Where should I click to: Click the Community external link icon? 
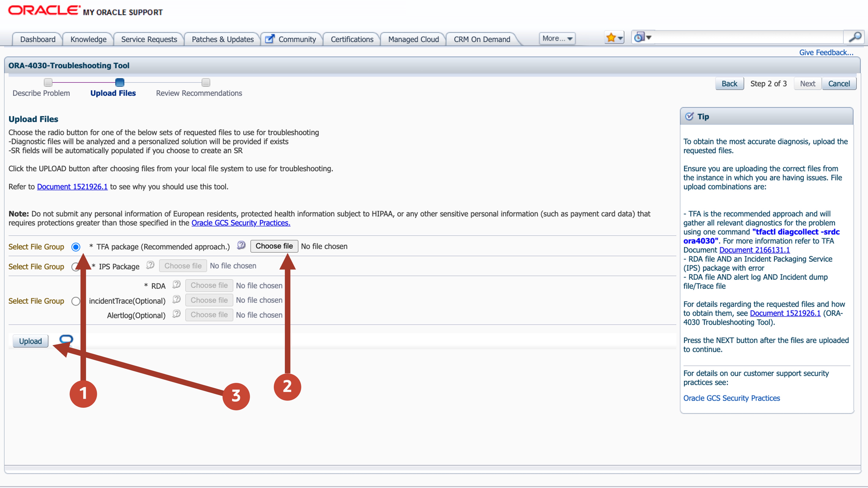(269, 39)
